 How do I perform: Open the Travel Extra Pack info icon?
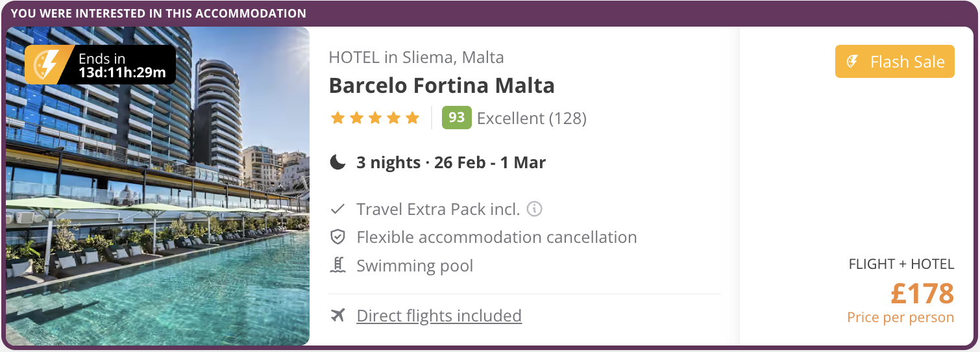tap(535, 209)
